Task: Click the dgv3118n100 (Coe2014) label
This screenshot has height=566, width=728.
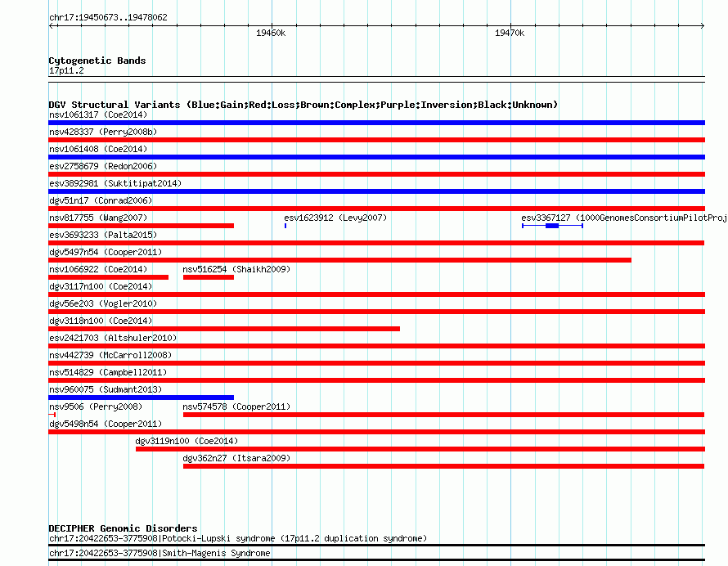Action: point(101,321)
